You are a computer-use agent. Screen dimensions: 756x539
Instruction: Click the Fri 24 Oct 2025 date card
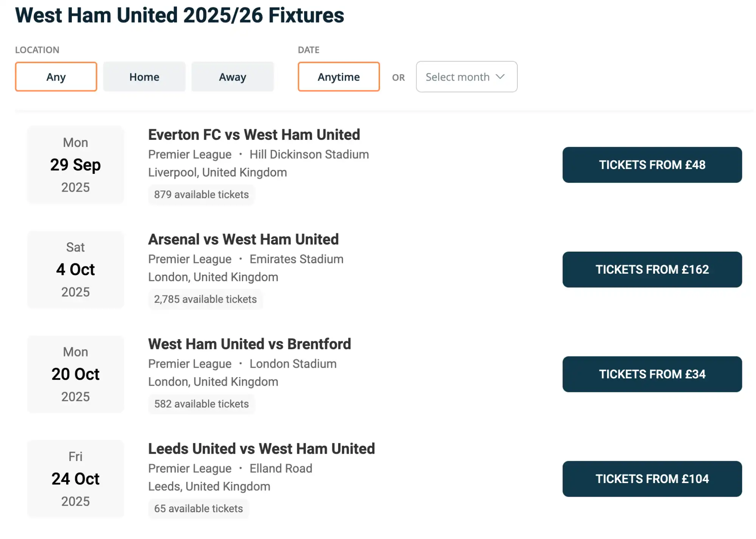click(x=75, y=479)
